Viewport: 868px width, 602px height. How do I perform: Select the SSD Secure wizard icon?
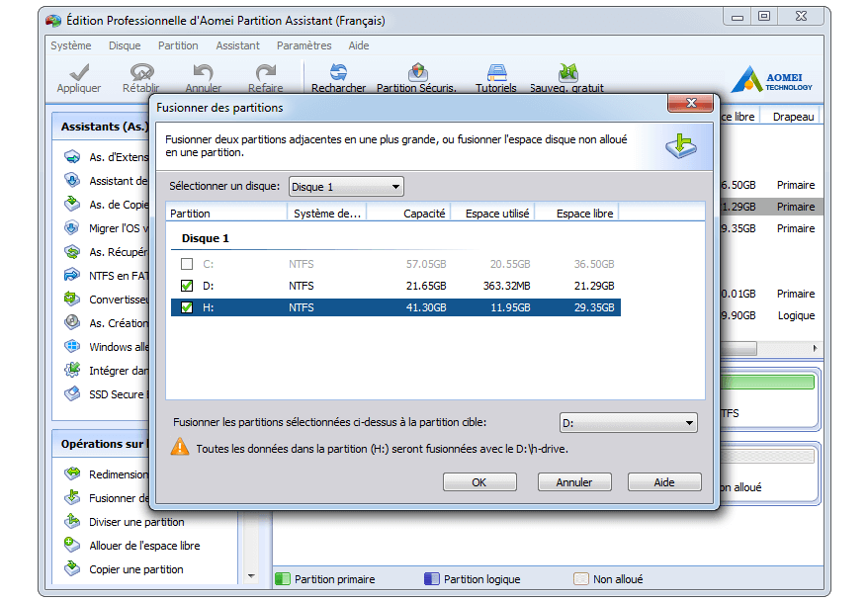pos(72,394)
